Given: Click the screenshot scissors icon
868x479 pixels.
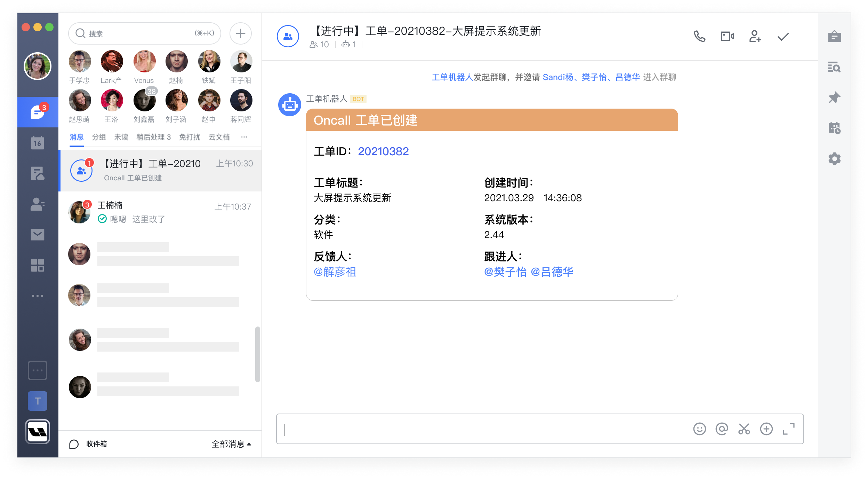Looking at the screenshot, I should 744,429.
